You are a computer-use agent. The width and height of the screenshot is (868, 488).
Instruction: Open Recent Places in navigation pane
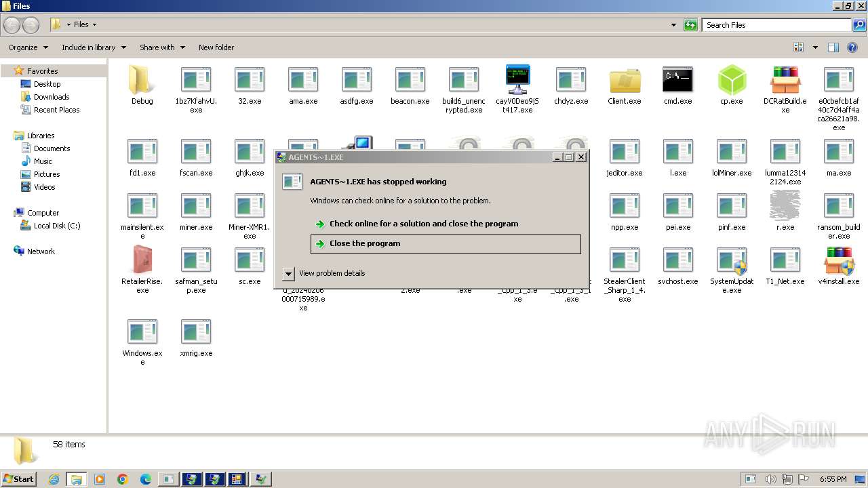(56, 110)
